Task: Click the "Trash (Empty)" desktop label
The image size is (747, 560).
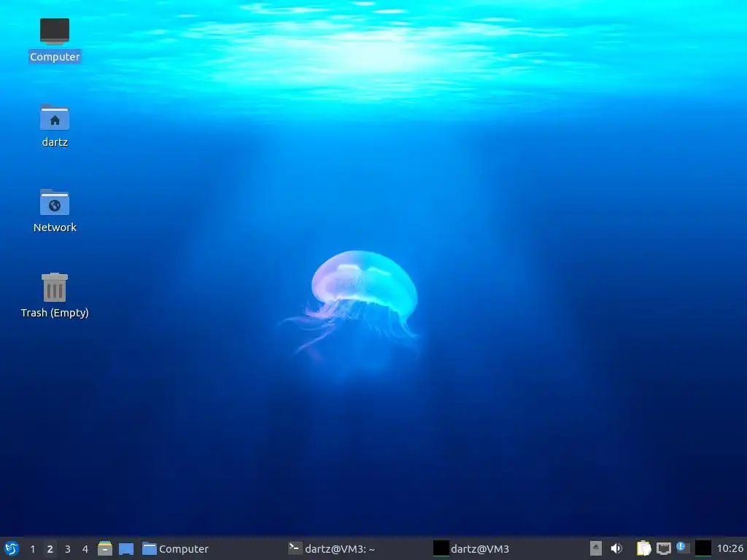Action: (55, 313)
